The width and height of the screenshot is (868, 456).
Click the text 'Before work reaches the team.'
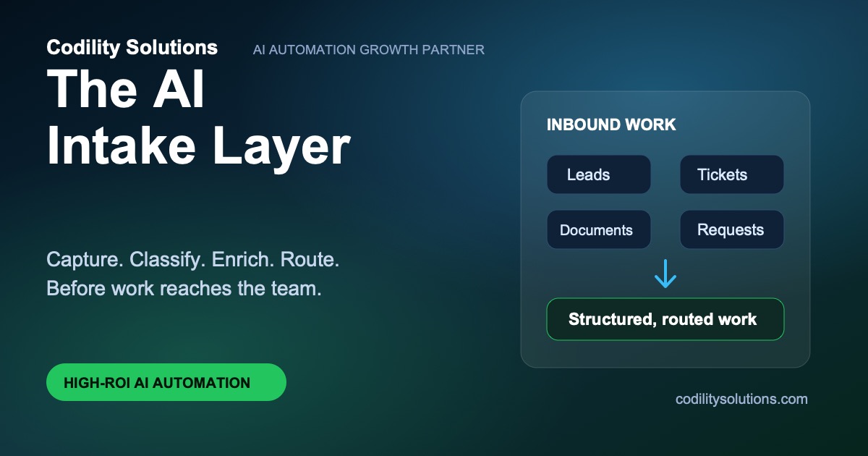pos(184,288)
